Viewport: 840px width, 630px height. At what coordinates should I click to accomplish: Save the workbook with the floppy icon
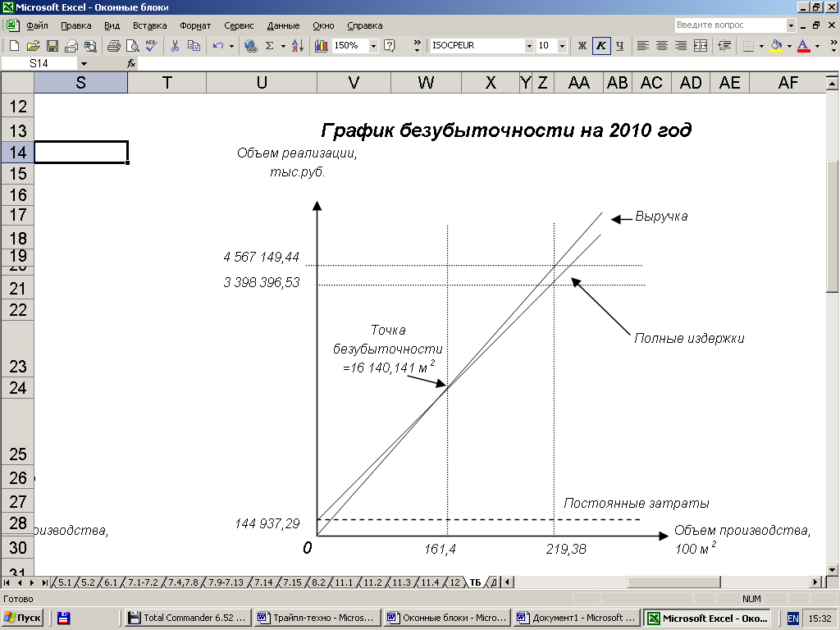click(x=52, y=46)
